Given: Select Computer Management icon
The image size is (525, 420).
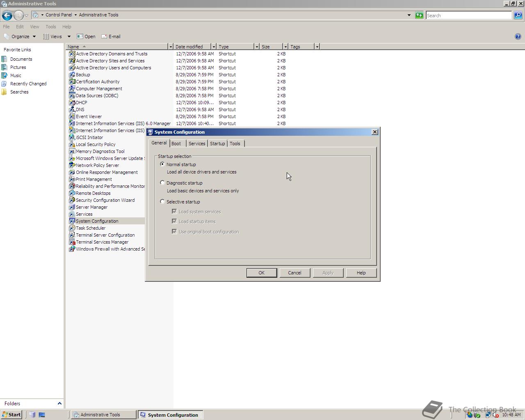Looking at the screenshot, I should point(72,89).
